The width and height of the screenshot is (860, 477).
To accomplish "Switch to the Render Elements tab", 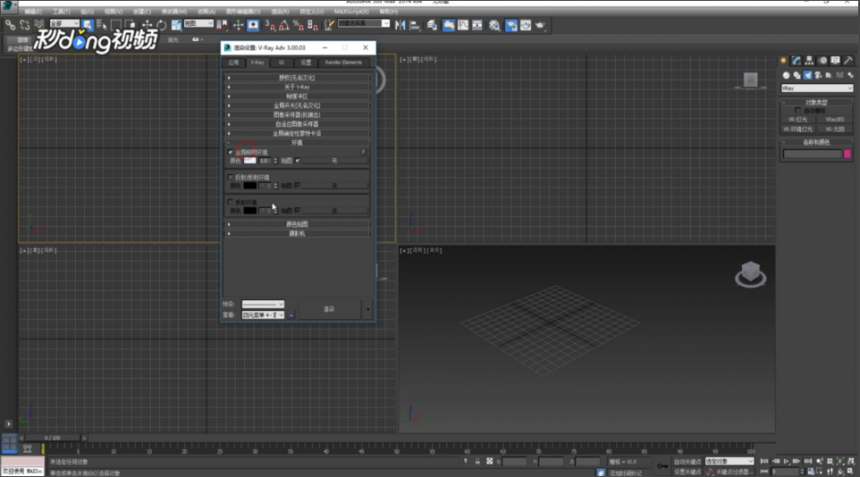I will [x=343, y=63].
